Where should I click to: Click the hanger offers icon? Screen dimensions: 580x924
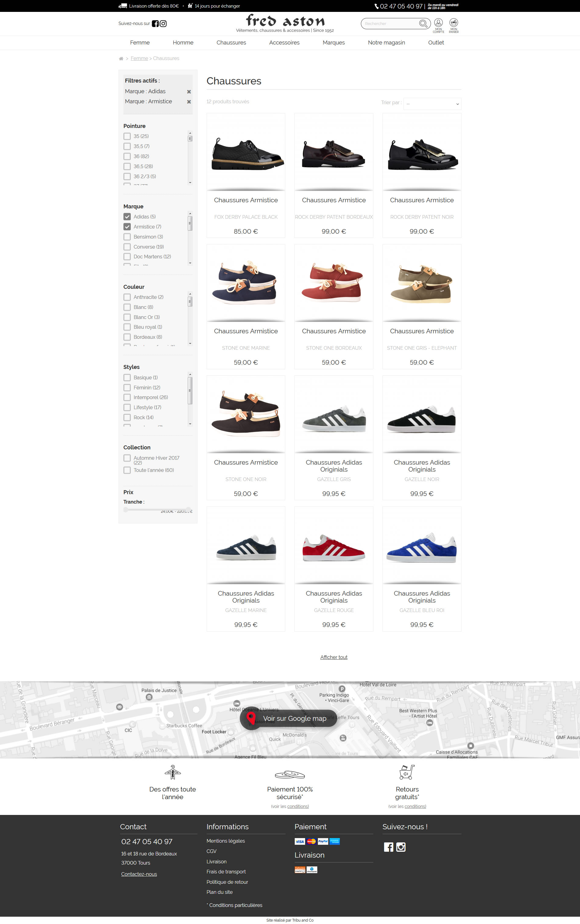(173, 772)
